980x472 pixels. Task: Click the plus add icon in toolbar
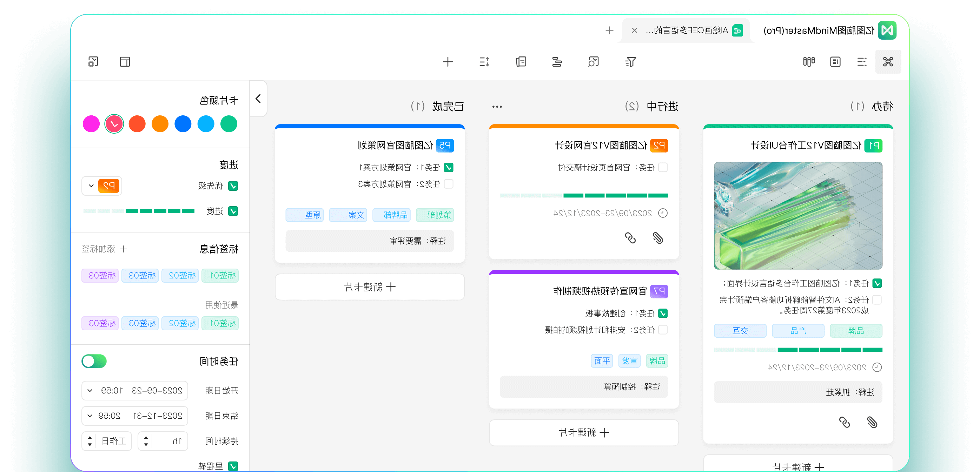point(448,62)
